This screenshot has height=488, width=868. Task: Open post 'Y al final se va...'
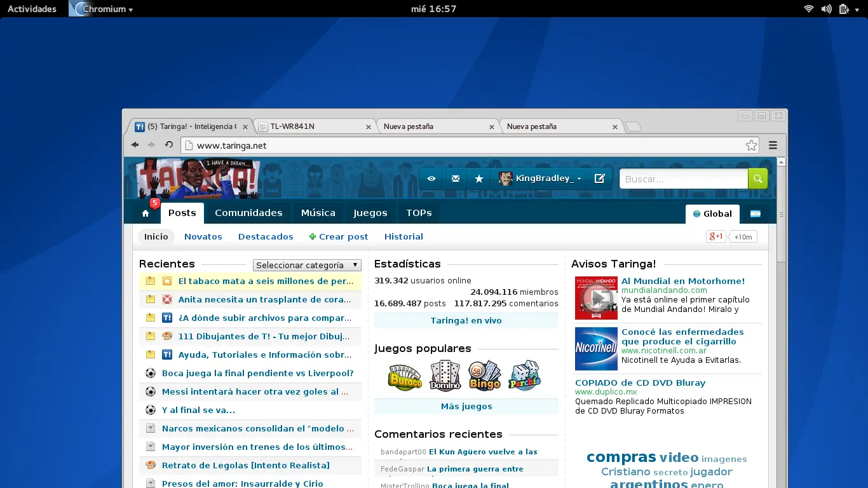point(198,410)
